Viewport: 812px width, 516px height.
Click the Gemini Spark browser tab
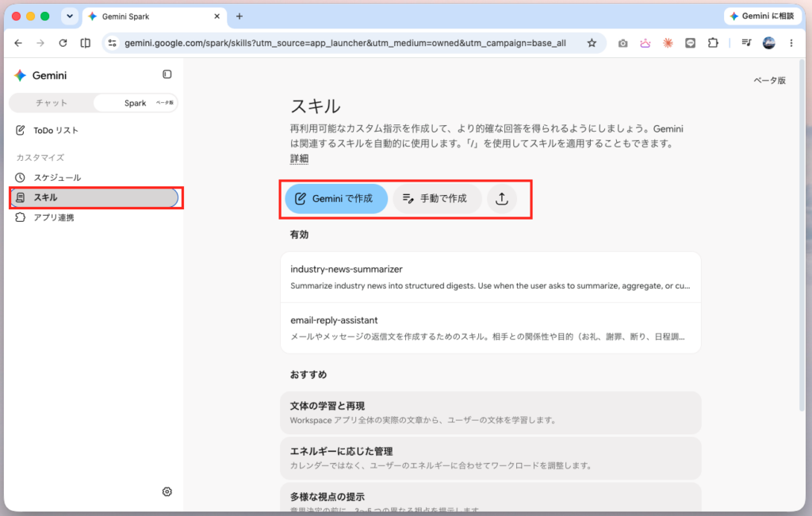tap(155, 17)
